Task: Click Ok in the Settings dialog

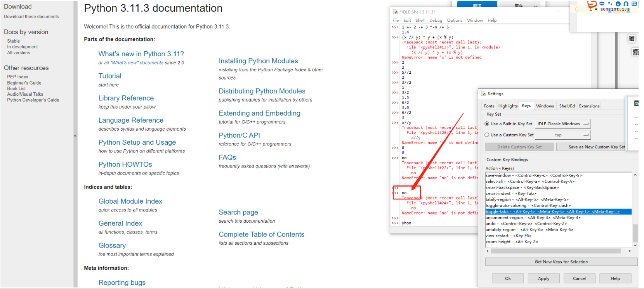Action: (508, 279)
